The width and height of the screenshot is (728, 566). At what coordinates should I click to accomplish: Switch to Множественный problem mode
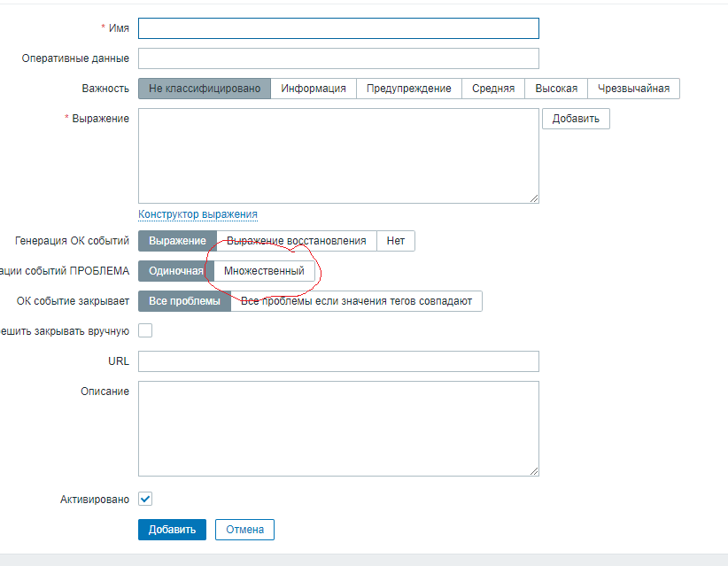pos(264,271)
